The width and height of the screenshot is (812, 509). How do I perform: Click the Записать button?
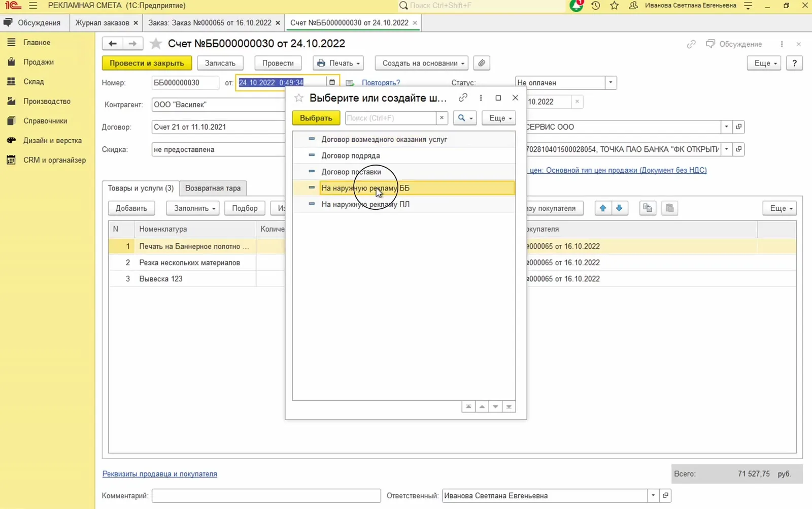(x=220, y=63)
